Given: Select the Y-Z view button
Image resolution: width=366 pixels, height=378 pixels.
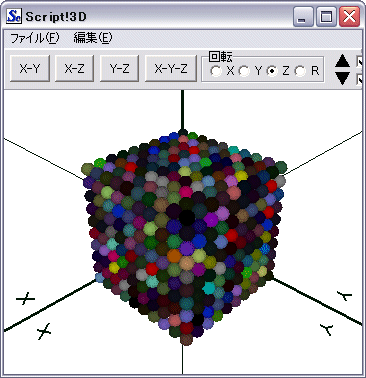Looking at the screenshot, I should tap(119, 69).
